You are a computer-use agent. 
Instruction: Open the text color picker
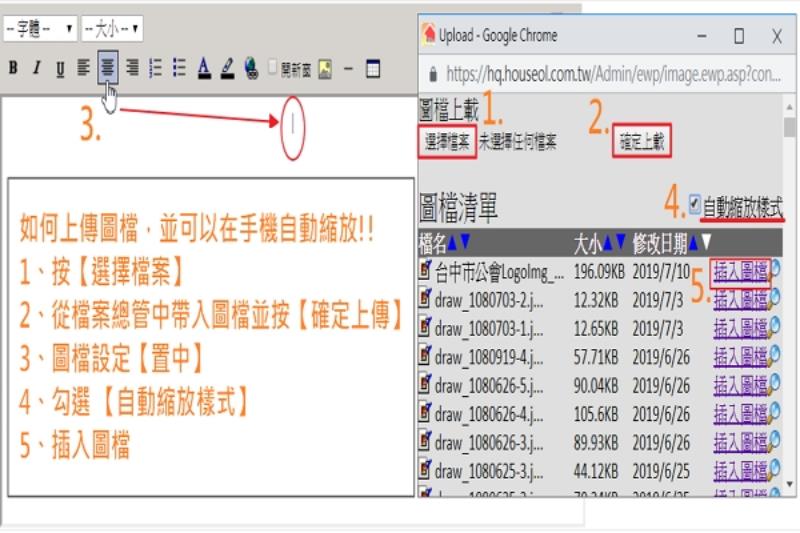point(204,69)
